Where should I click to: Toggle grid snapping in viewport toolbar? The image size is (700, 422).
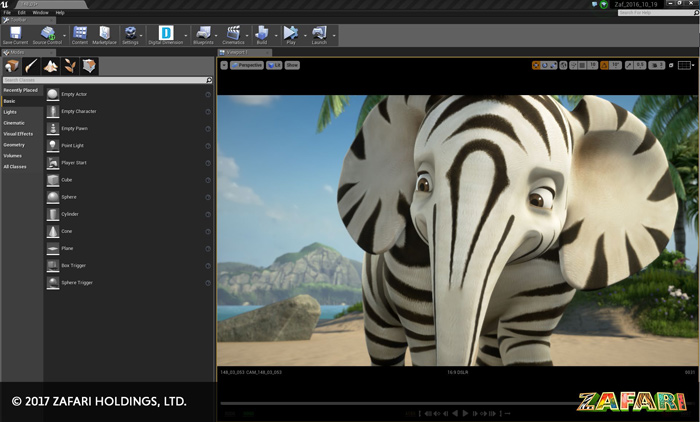tap(582, 65)
